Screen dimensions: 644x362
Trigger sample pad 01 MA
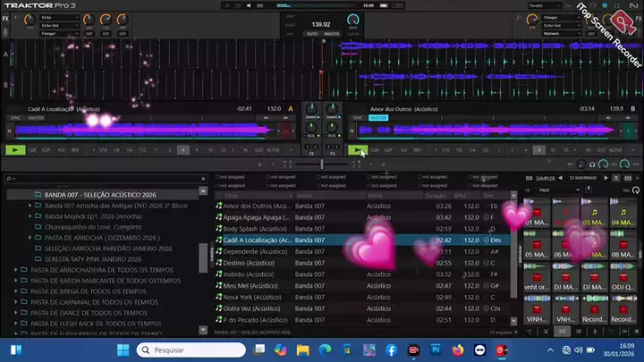point(537,213)
